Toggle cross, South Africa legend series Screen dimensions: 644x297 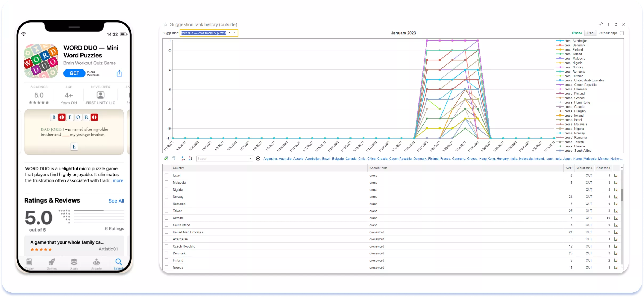(574, 151)
